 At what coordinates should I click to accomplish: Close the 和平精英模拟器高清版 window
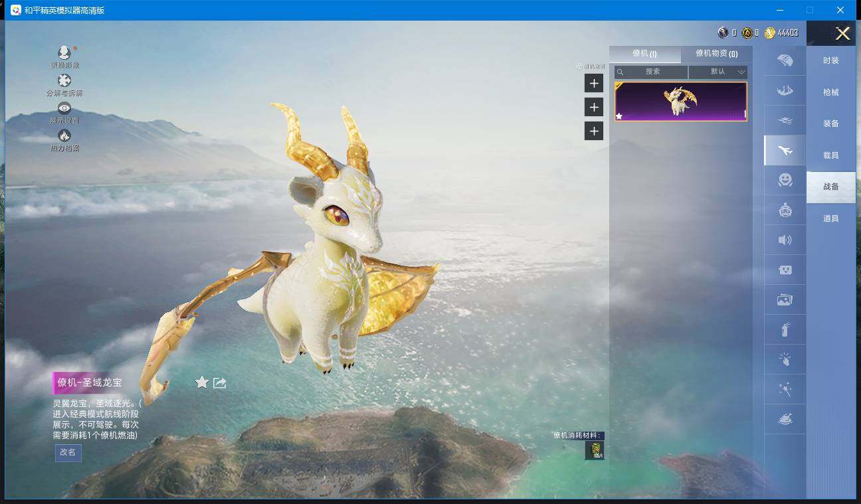pos(840,10)
